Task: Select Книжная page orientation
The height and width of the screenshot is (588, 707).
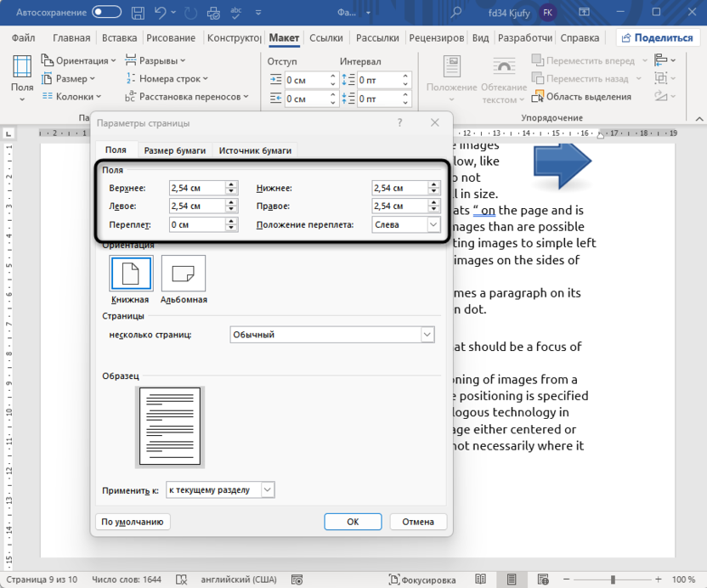Action: 130,273
